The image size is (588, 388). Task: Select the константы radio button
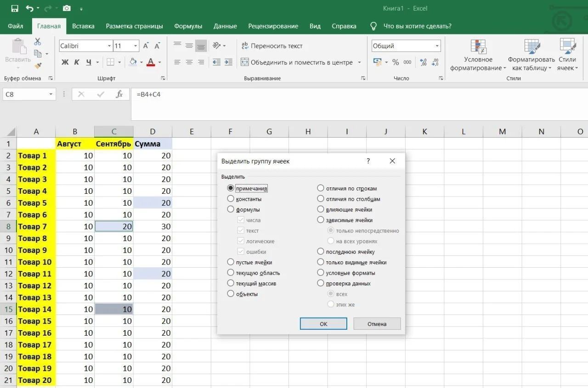tap(231, 199)
